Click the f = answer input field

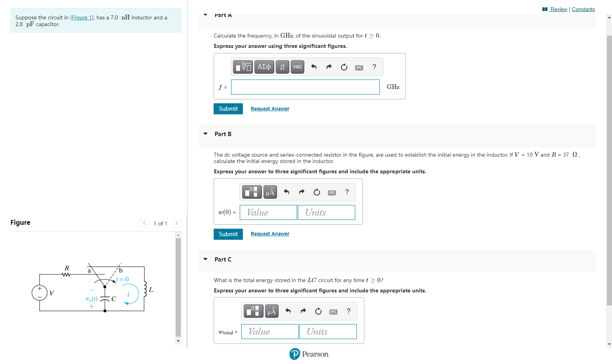[x=305, y=87]
